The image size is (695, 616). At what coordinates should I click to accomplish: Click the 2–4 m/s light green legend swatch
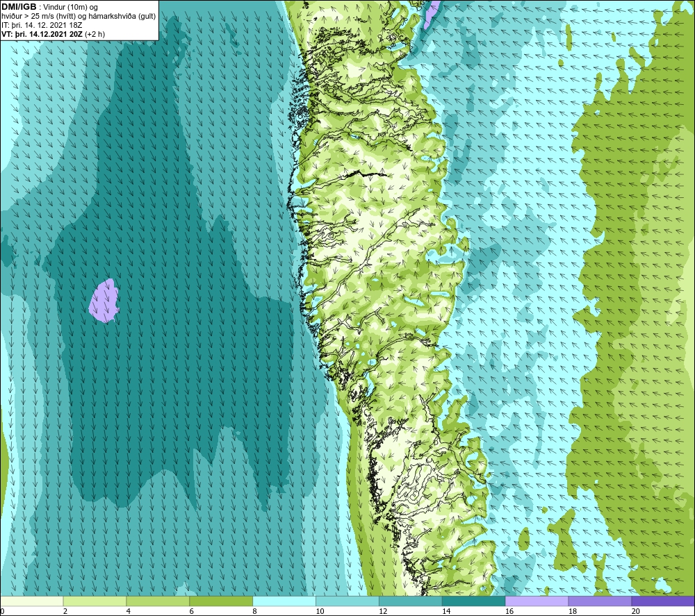95,601
